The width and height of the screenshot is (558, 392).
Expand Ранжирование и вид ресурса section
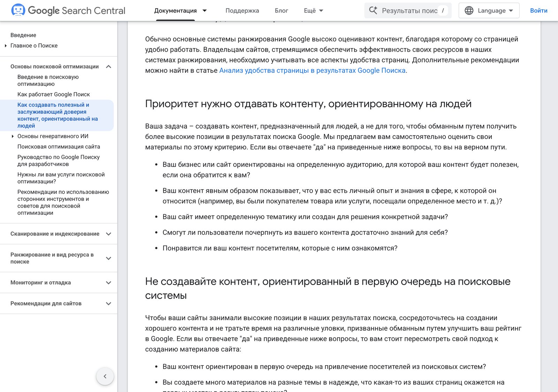click(x=108, y=258)
